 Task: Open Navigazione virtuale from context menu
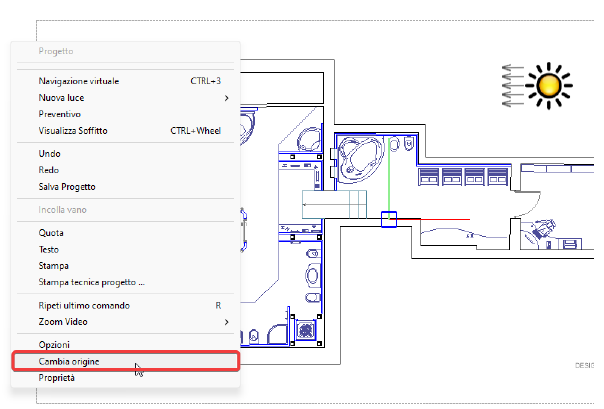(126, 81)
